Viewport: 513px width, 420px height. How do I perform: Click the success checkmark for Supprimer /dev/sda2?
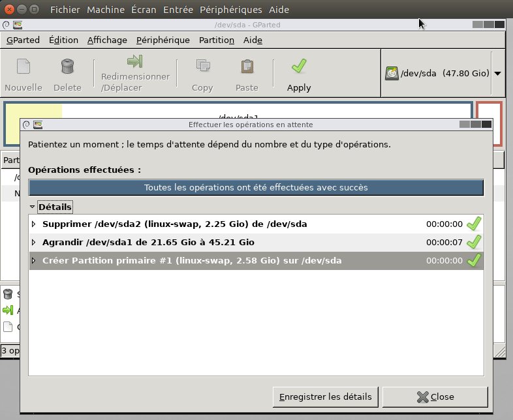pyautogui.click(x=474, y=224)
